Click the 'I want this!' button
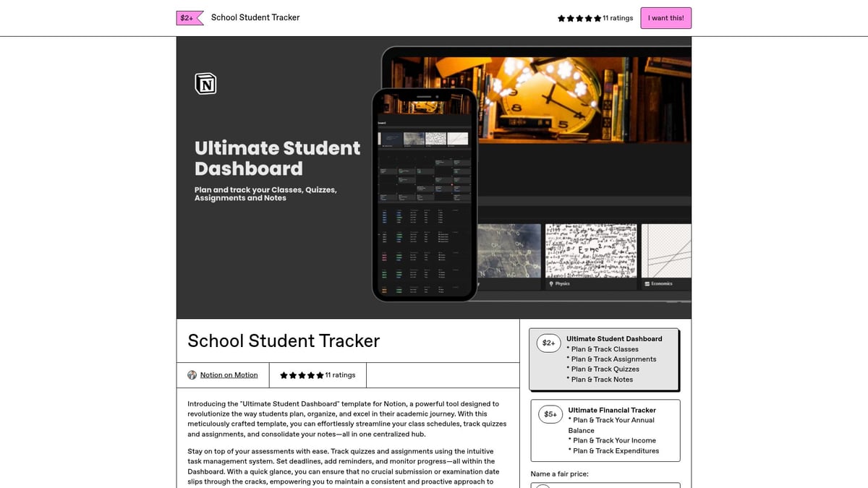 [665, 17]
